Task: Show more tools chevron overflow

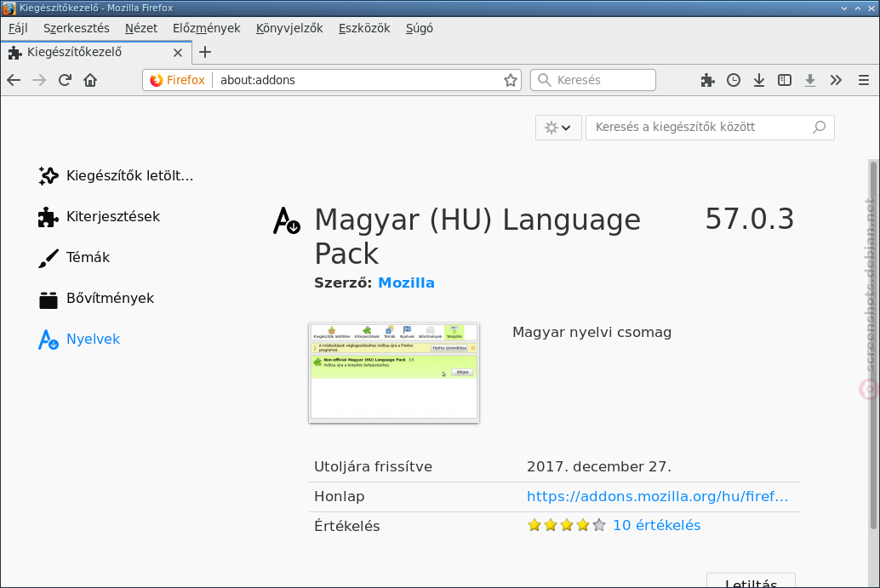Action: coord(836,80)
